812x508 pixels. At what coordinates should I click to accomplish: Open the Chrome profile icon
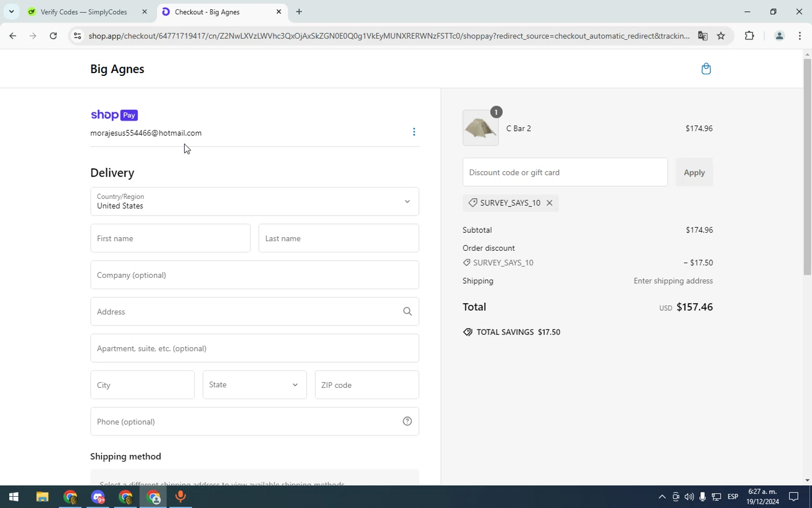pos(780,36)
